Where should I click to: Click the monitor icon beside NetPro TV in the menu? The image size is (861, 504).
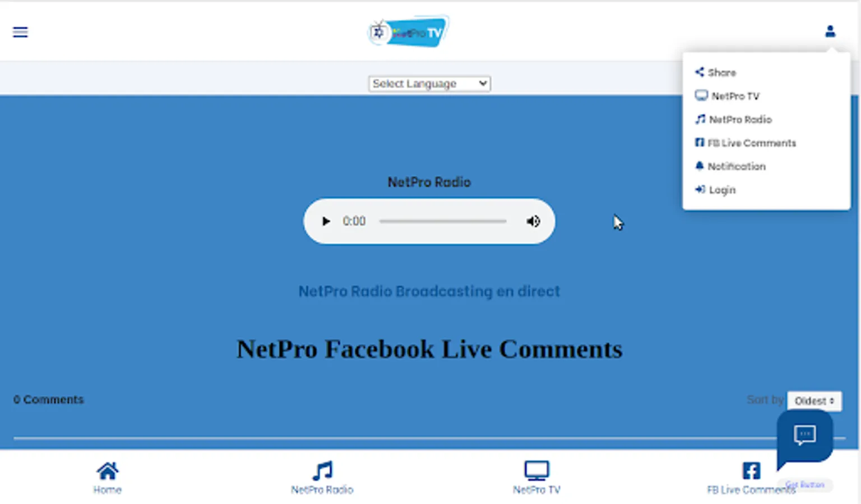pyautogui.click(x=701, y=96)
